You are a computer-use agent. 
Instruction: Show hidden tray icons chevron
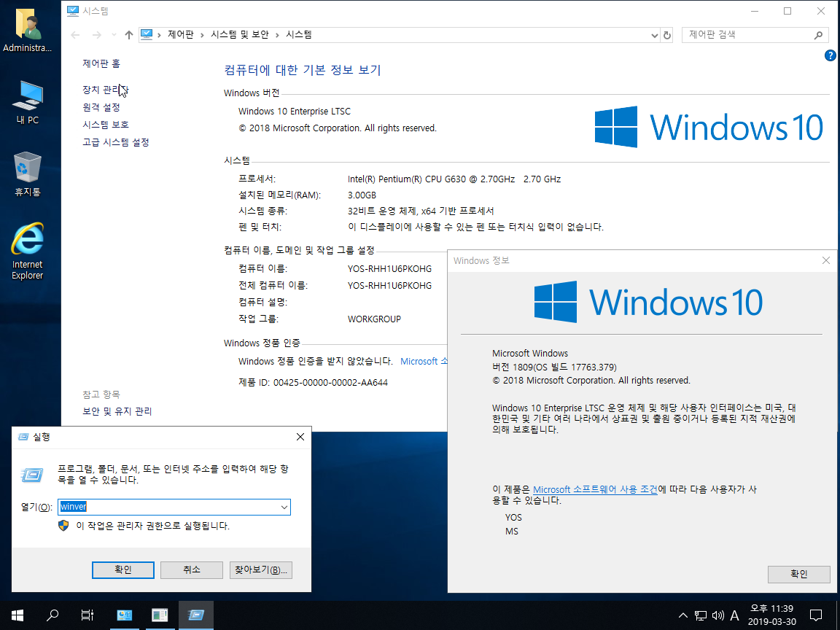point(682,615)
